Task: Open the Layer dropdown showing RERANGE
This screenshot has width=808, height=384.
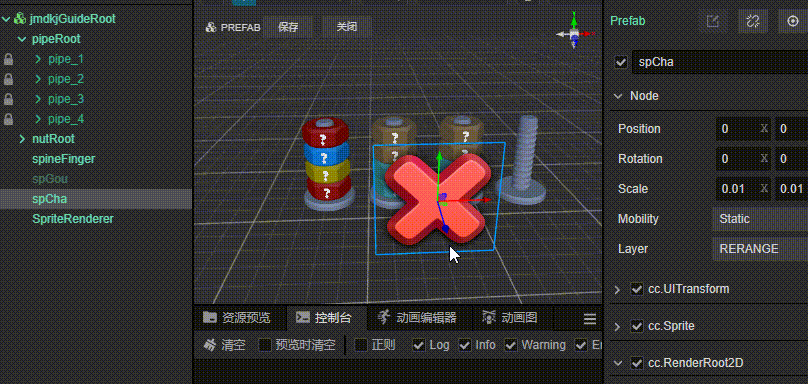Action: [x=760, y=249]
